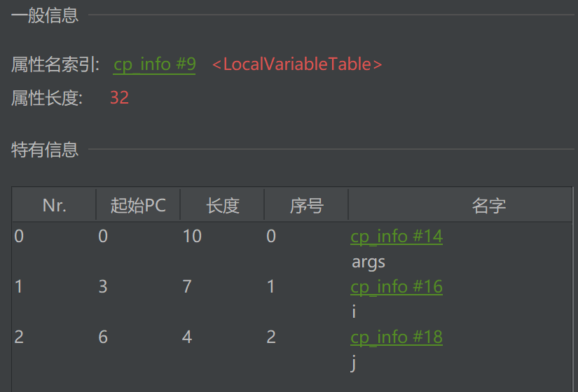This screenshot has width=578, height=392.
Task: Select the length cell showing 10
Action: tap(192, 237)
